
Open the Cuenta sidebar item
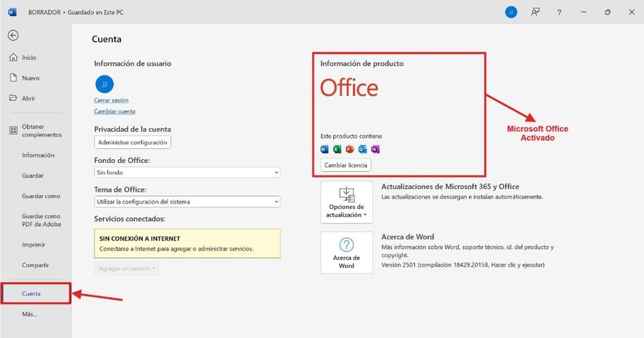pos(36,294)
